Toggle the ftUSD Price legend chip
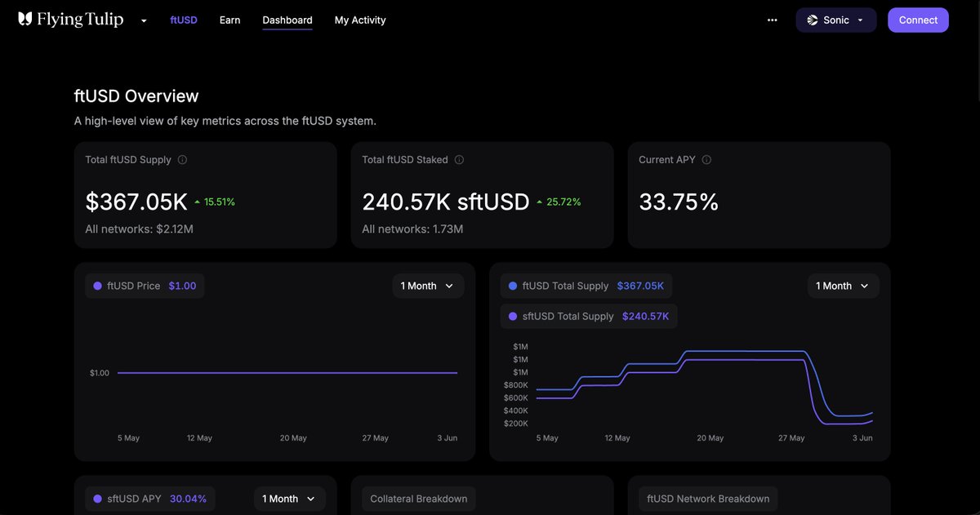Image resolution: width=980 pixels, height=515 pixels. pos(145,286)
